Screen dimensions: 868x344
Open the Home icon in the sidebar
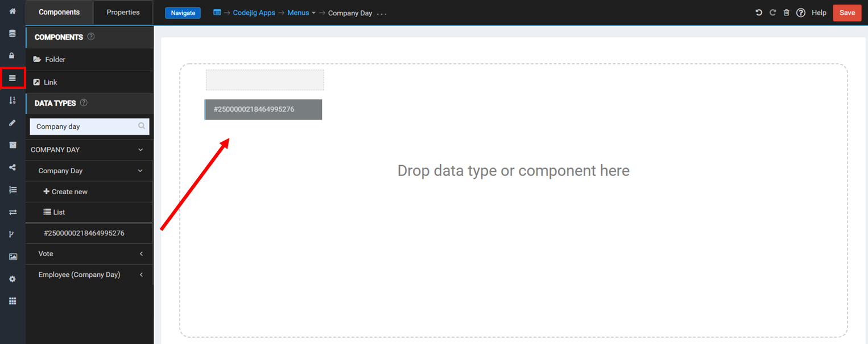coord(13,11)
